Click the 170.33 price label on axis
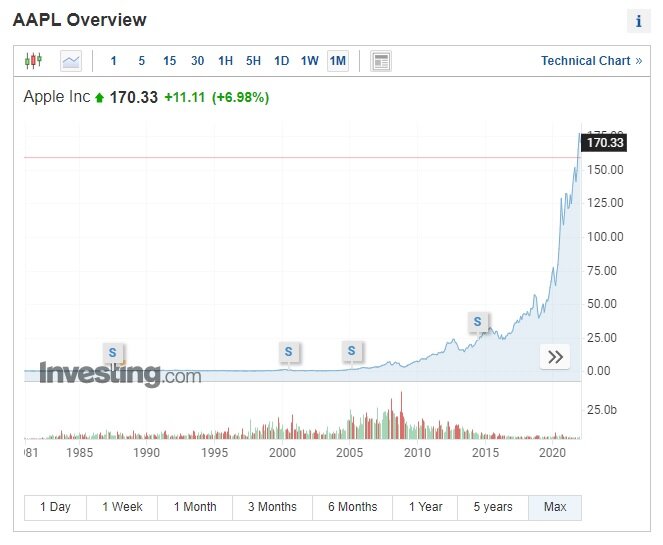This screenshot has width=663, height=545. [x=604, y=143]
